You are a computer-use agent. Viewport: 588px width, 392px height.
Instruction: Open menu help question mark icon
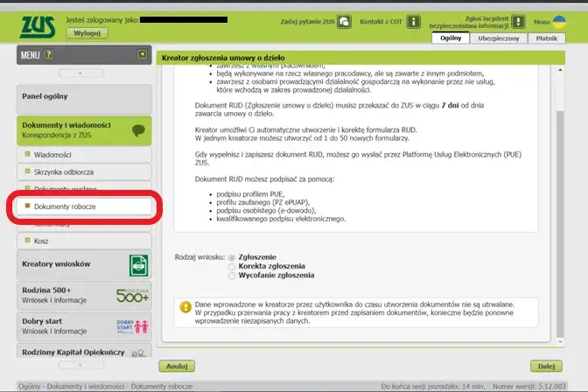click(49, 55)
